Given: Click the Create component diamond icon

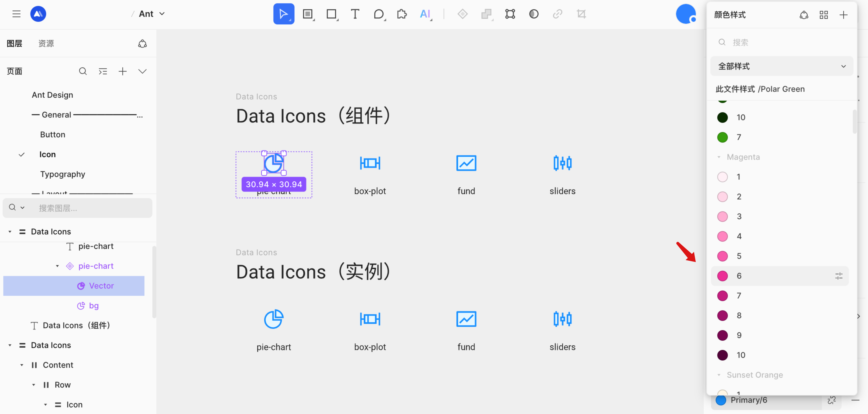Looking at the screenshot, I should 462,14.
